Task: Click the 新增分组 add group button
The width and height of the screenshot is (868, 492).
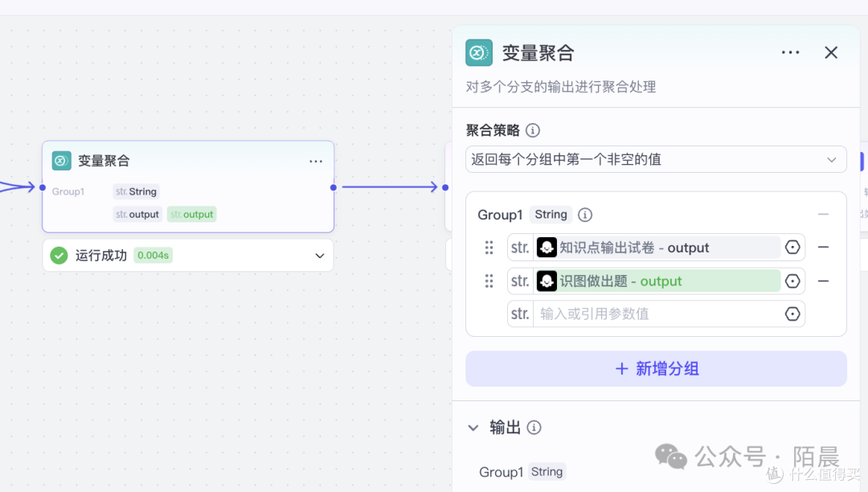Action: (656, 368)
